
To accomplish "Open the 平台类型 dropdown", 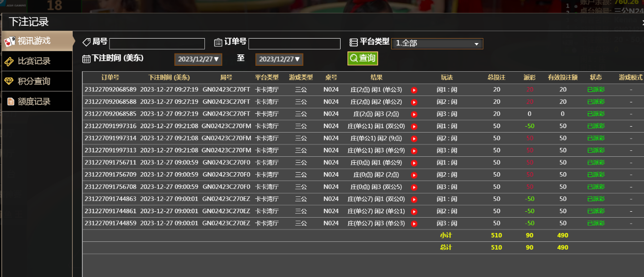I will click(x=437, y=44).
